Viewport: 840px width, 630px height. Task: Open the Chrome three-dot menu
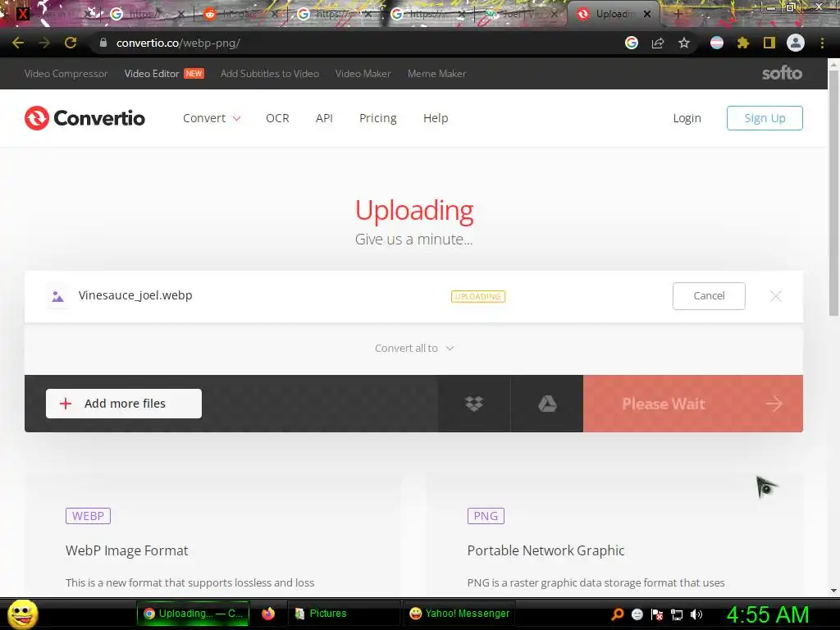[822, 43]
